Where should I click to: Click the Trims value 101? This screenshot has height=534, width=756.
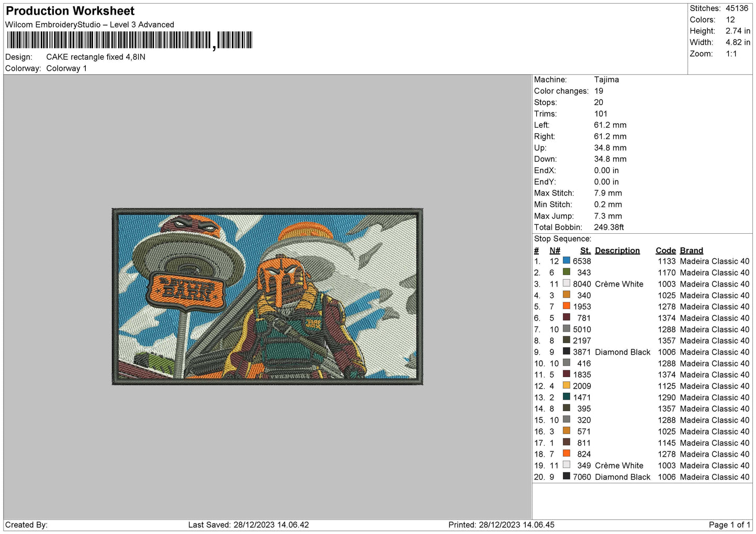tap(601, 113)
